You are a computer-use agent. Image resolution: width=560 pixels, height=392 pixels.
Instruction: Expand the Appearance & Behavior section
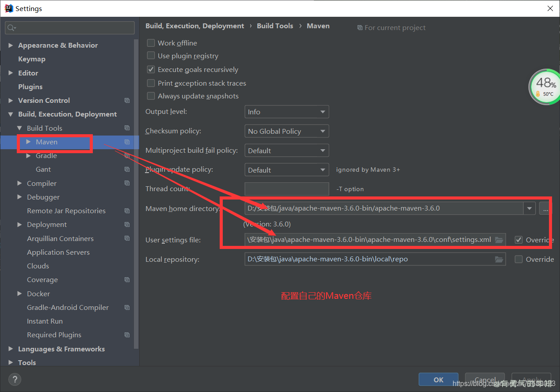(11, 45)
